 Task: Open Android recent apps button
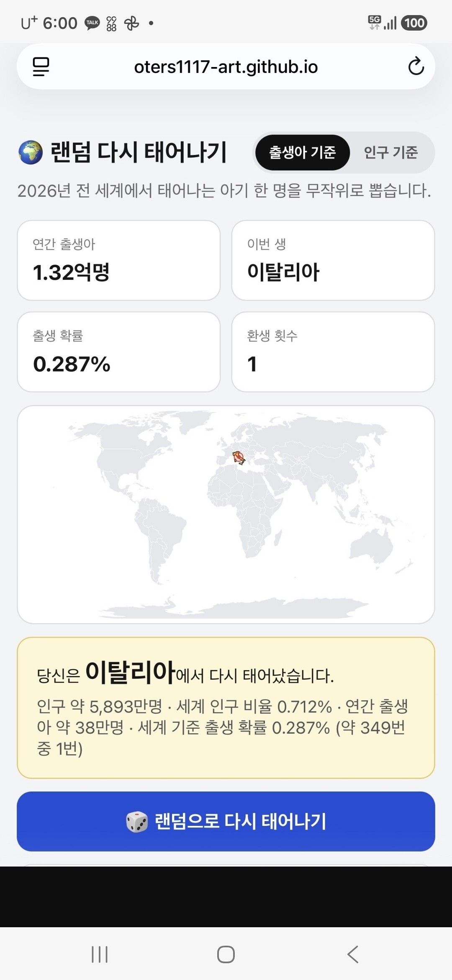coord(100,954)
